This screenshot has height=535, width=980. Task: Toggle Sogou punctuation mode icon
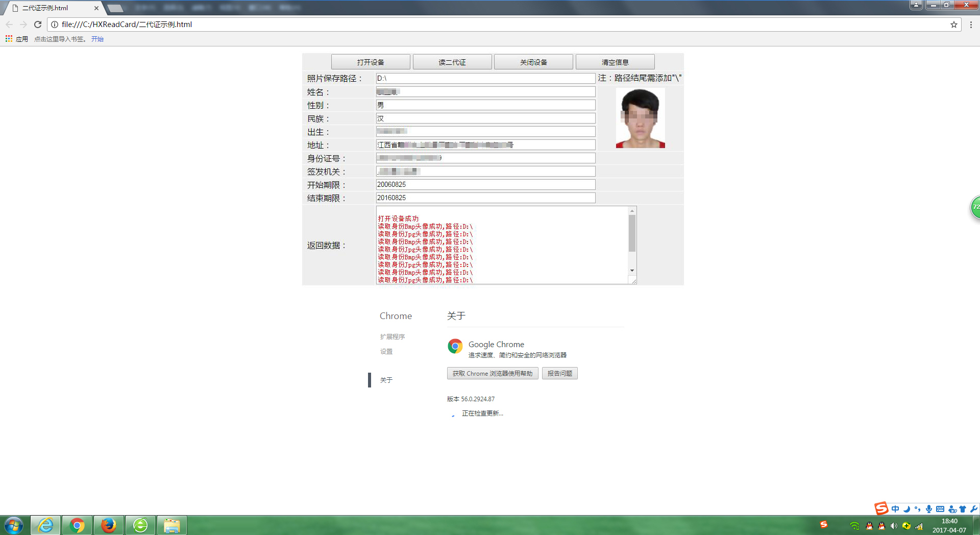click(x=918, y=509)
